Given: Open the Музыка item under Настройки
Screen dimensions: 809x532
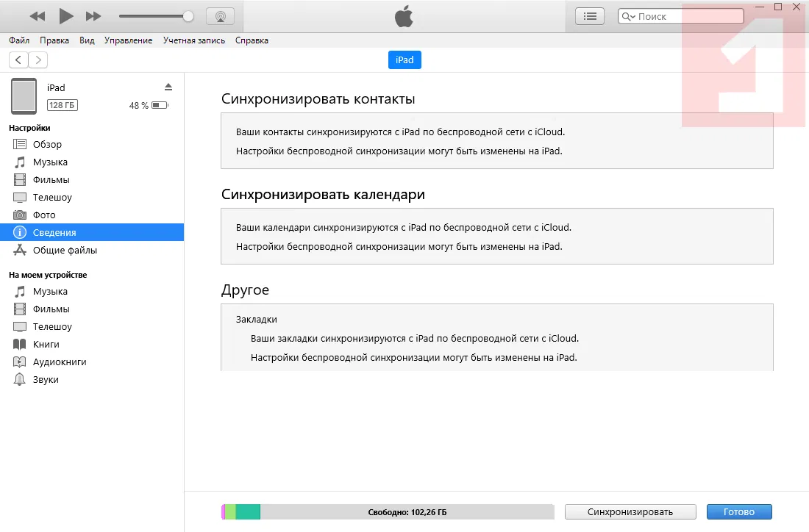Looking at the screenshot, I should [x=50, y=162].
